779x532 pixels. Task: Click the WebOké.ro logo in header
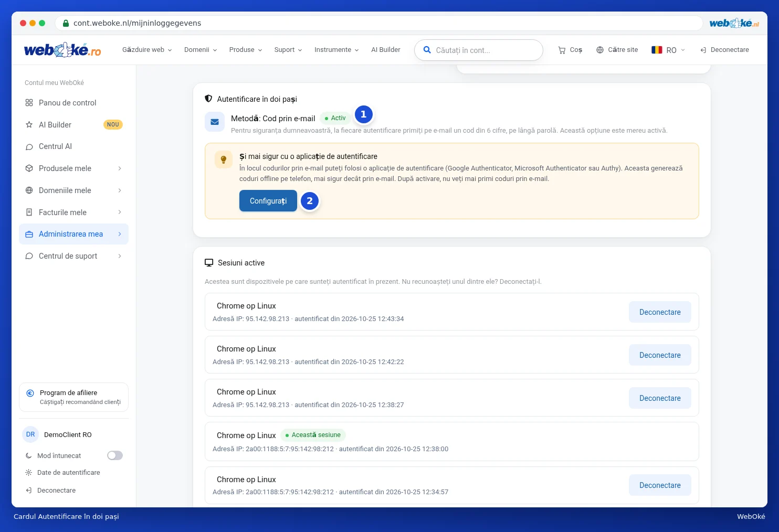pos(62,50)
